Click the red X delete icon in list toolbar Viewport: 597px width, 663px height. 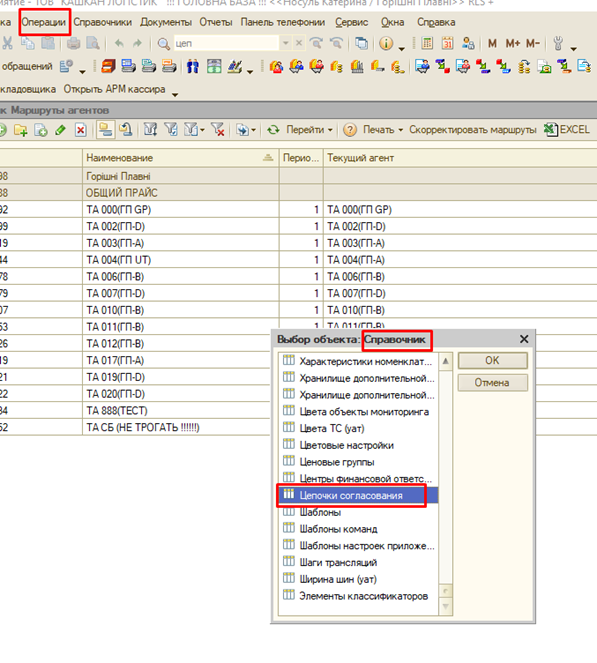[x=80, y=130]
